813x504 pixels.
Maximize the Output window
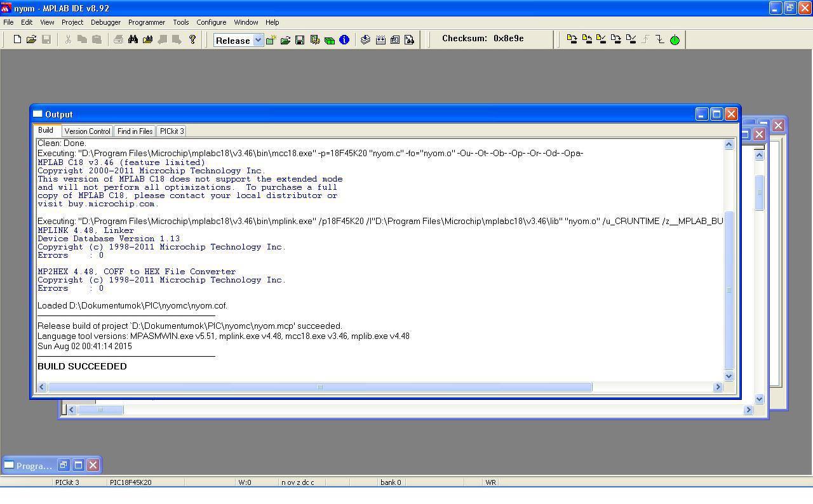(x=716, y=114)
